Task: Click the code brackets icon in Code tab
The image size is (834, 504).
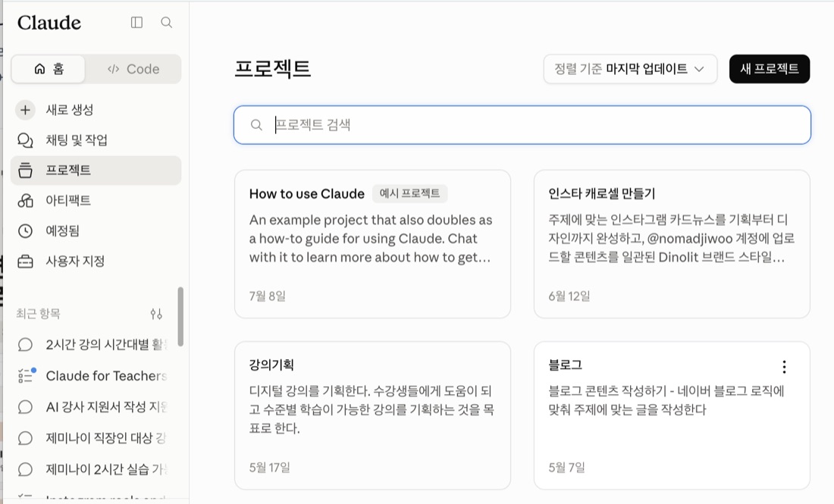Action: 113,69
